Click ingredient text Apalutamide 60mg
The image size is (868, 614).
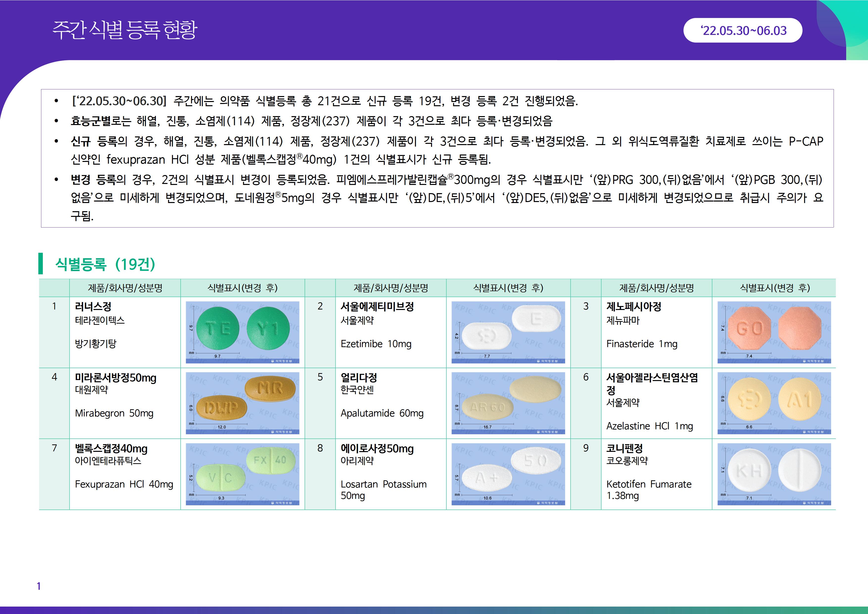click(382, 413)
